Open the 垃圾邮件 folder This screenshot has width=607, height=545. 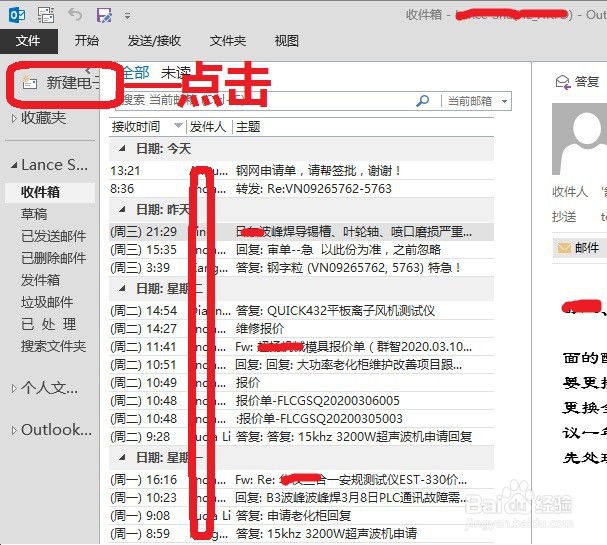47,302
